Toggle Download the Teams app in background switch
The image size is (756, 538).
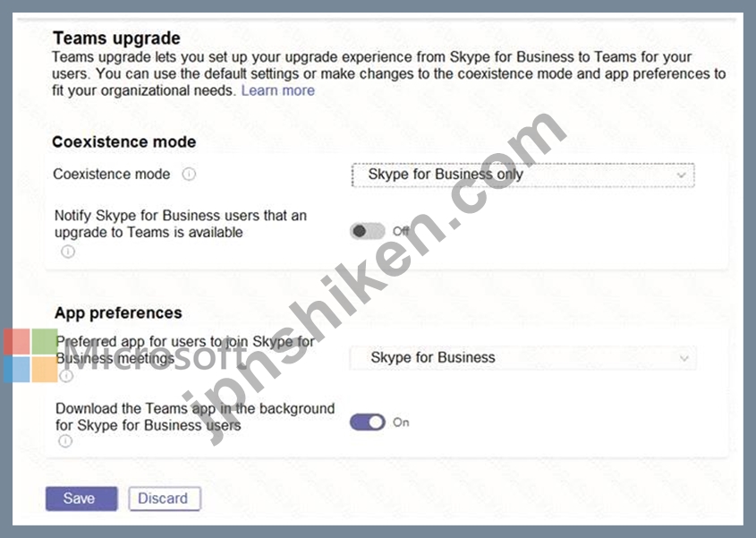[x=368, y=423]
